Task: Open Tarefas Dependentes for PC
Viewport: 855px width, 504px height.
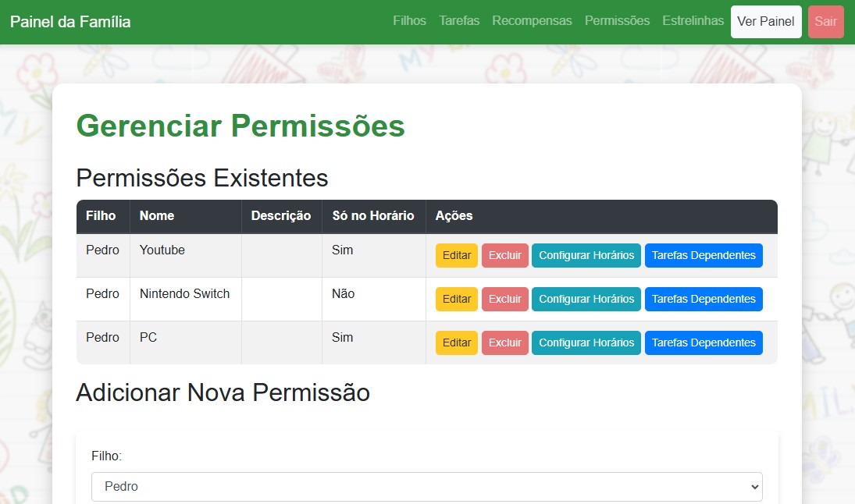Action: [704, 343]
